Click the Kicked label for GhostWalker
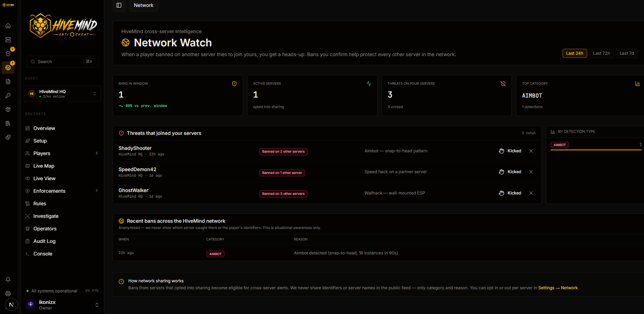The image size is (644, 314). (514, 193)
